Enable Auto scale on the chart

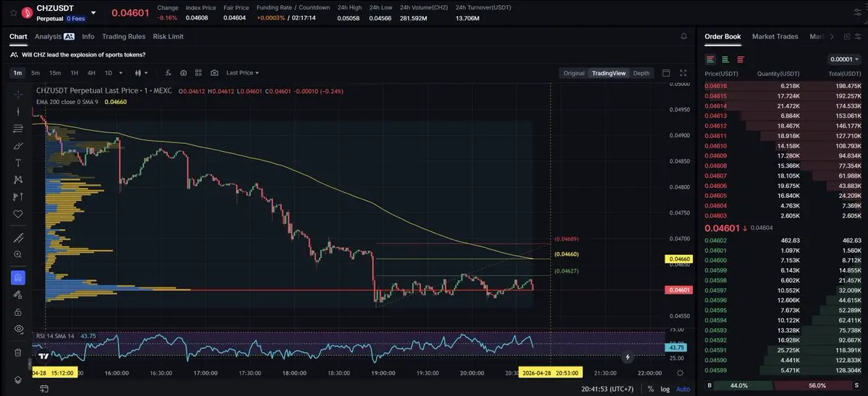click(682, 389)
